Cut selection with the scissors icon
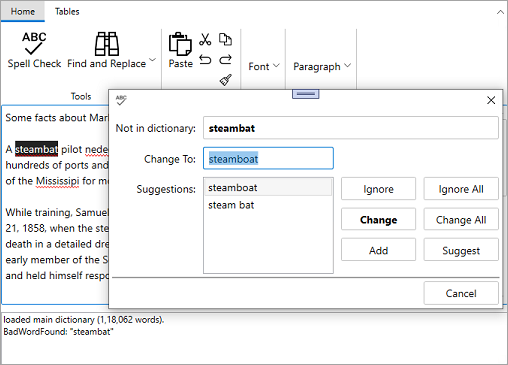The width and height of the screenshot is (508, 365). tap(205, 39)
